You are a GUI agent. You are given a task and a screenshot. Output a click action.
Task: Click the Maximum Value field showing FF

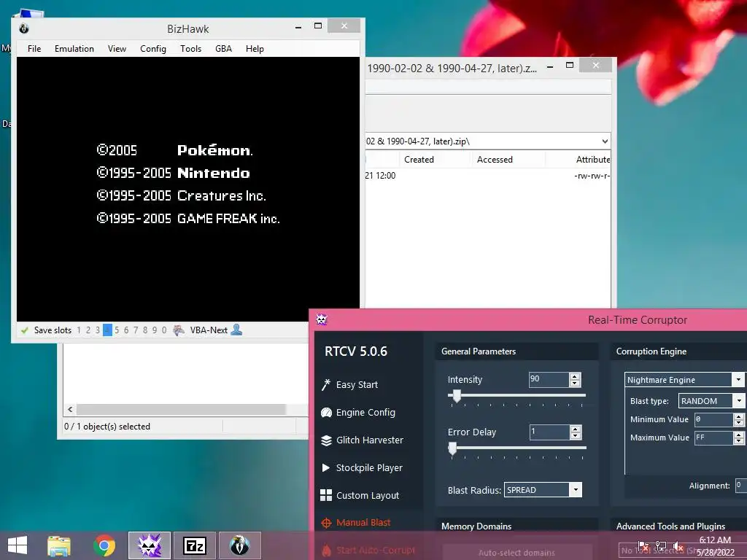click(x=713, y=437)
